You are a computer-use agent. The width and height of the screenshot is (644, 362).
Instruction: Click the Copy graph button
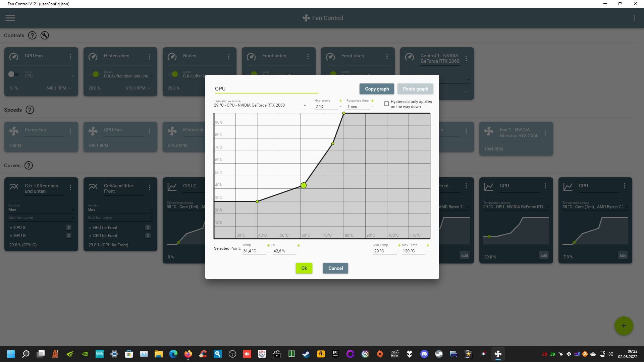377,89
